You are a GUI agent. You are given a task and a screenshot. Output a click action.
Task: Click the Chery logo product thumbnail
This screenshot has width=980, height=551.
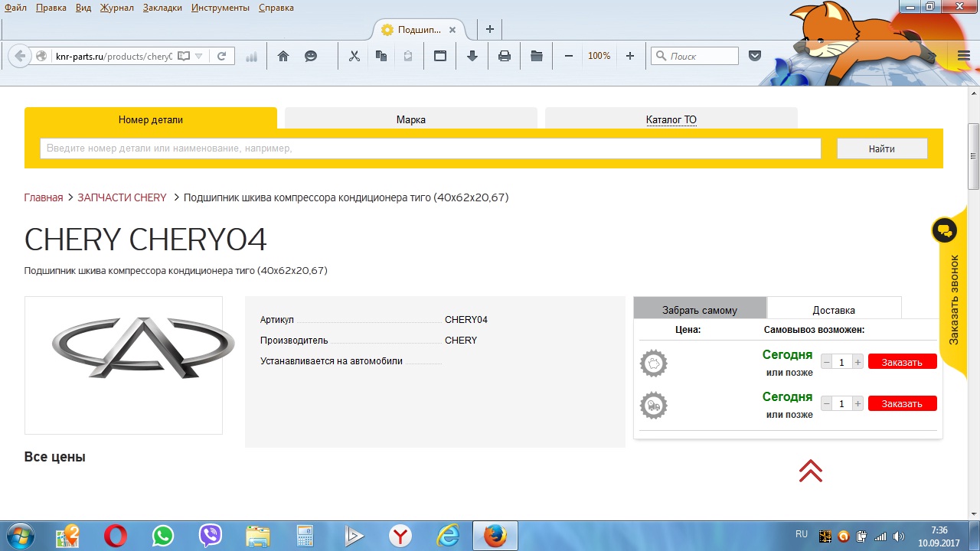123,365
